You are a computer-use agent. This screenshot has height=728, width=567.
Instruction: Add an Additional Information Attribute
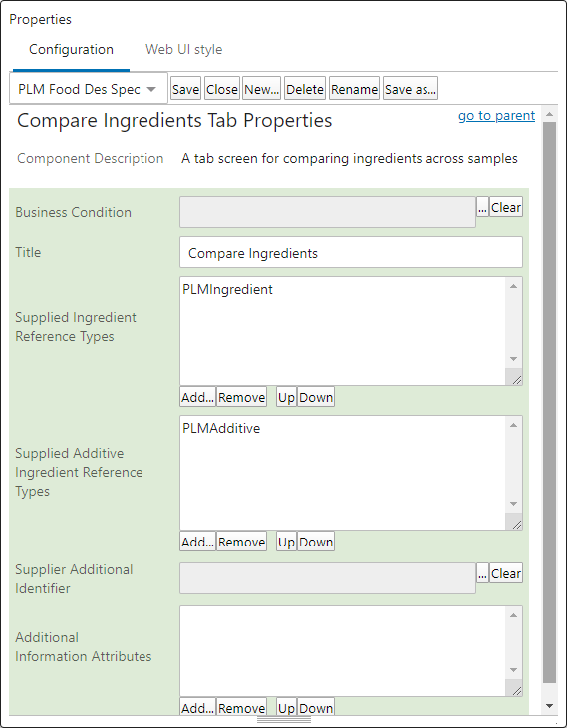pos(197,707)
